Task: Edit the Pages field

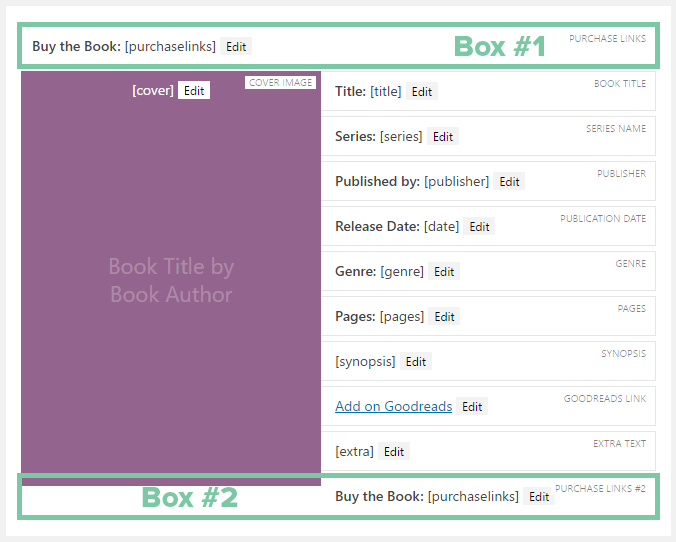Action: tap(444, 317)
